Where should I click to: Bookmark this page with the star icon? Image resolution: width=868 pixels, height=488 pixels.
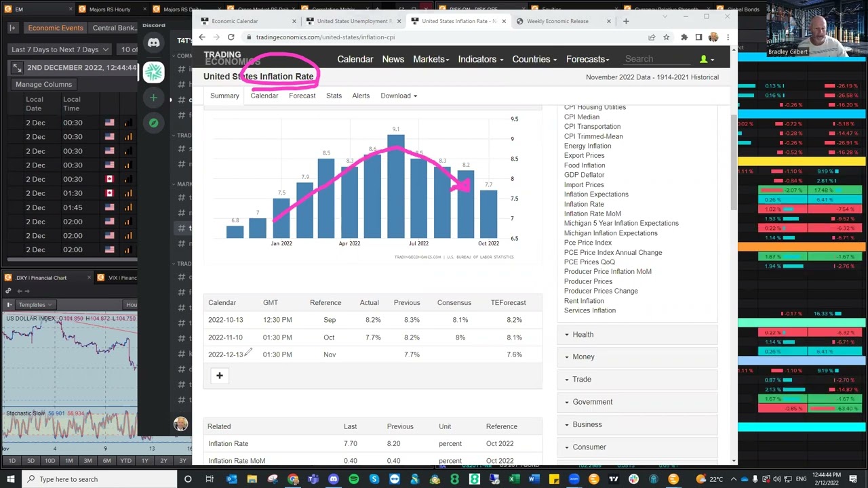coord(667,37)
